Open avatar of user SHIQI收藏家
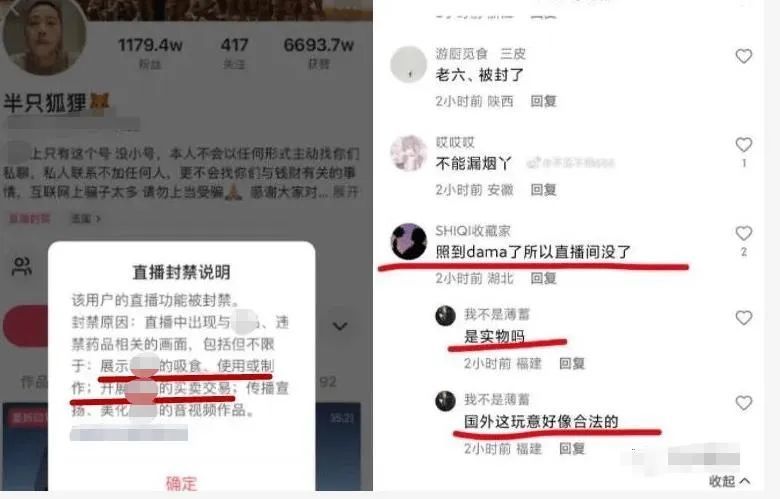The height and width of the screenshot is (499, 780). tap(408, 242)
